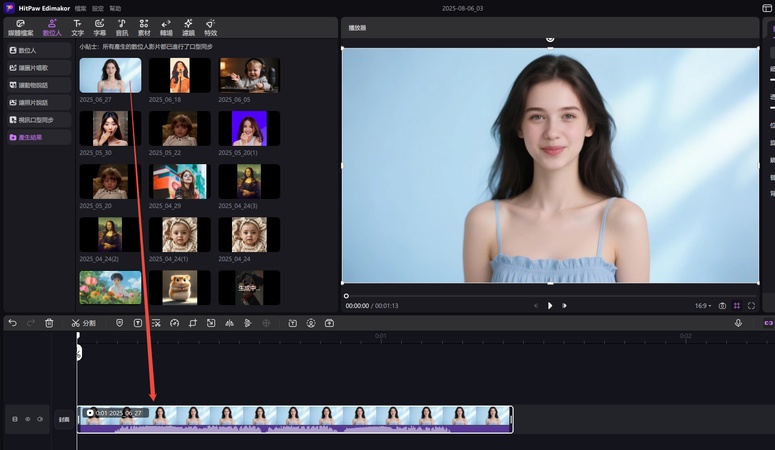Image resolution: width=775 pixels, height=450 pixels.
Task: Select thumbnail 2025_06_05 baby with headphones
Action: (249, 75)
